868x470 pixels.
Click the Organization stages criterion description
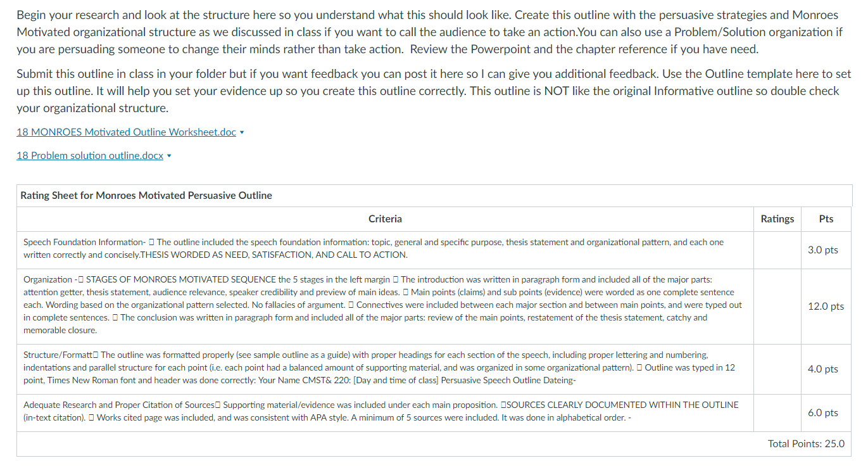(383, 305)
